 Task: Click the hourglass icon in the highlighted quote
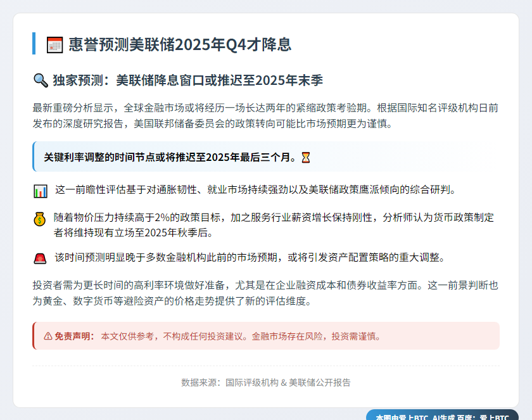click(306, 157)
